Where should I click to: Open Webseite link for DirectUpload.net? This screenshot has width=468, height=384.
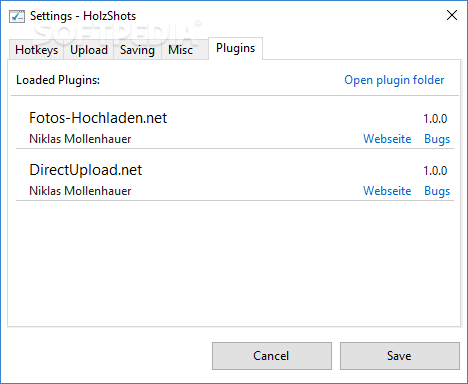pos(387,191)
